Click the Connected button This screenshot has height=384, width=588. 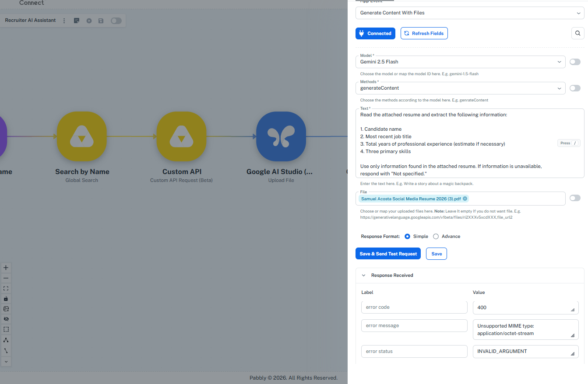(375, 33)
